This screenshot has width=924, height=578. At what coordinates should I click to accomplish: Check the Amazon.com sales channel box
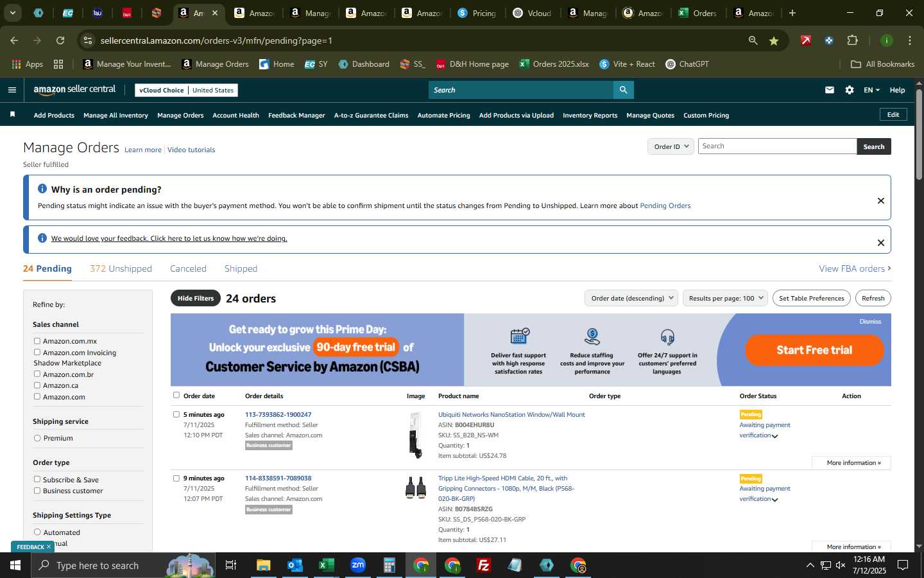(x=37, y=396)
